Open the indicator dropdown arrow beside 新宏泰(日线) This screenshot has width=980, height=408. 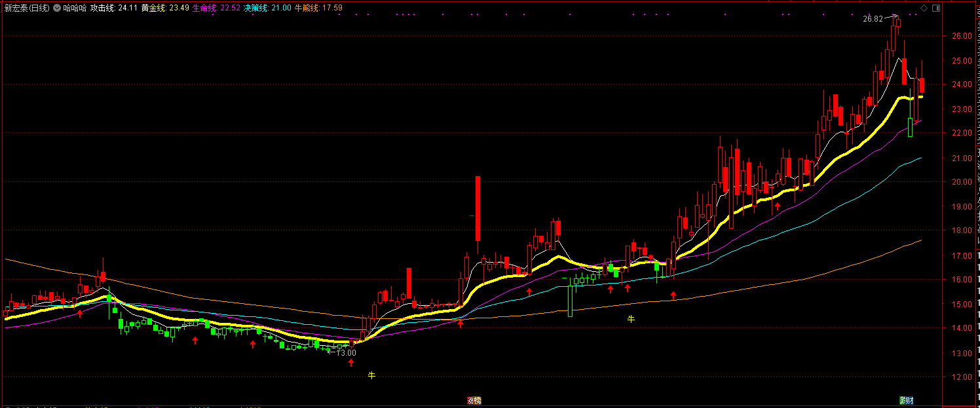pos(57,8)
